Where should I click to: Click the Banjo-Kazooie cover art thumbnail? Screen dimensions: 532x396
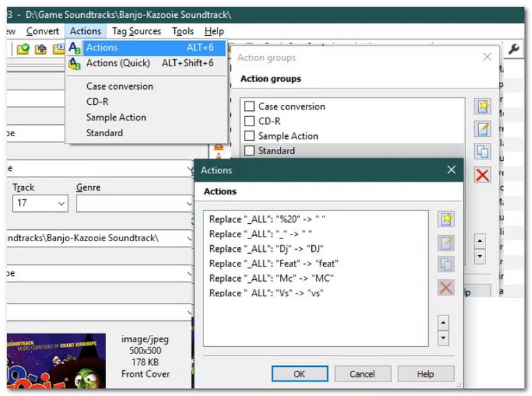[x=56, y=361]
